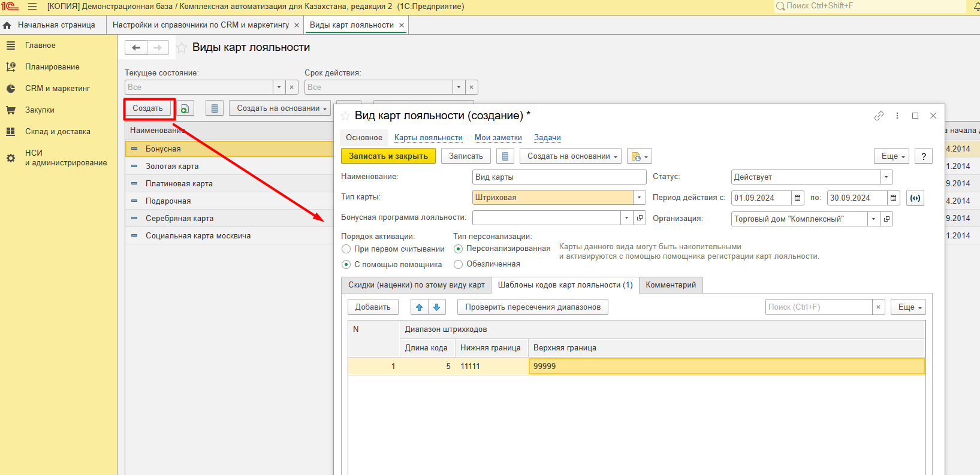Screen dimensions: 980x475
Task: Click the period selection icon after end date
Action: (x=915, y=198)
